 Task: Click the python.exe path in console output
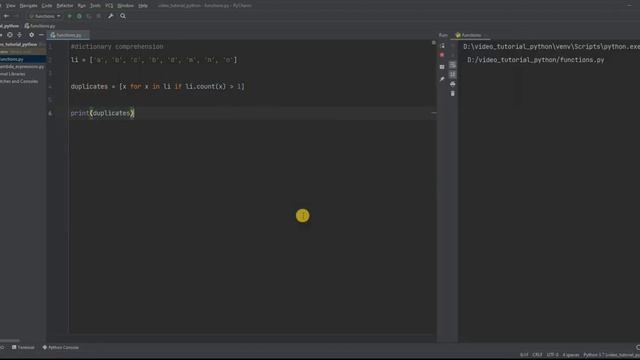(x=551, y=47)
